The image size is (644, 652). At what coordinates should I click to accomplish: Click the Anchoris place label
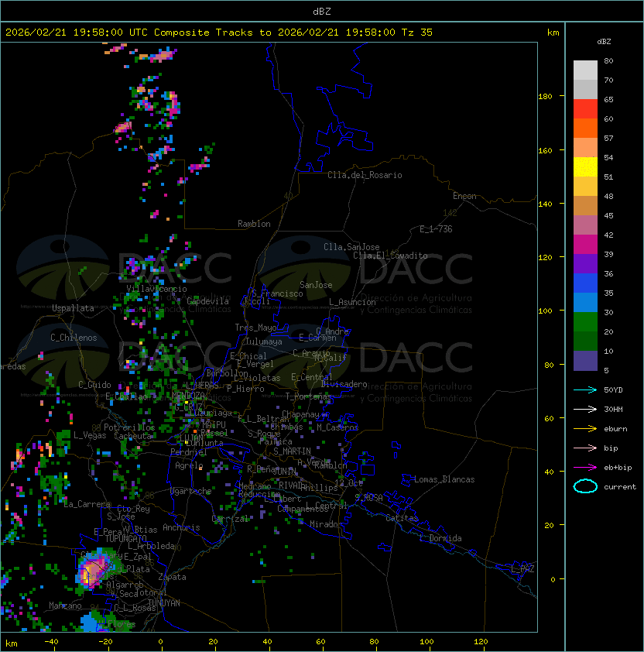(x=181, y=527)
